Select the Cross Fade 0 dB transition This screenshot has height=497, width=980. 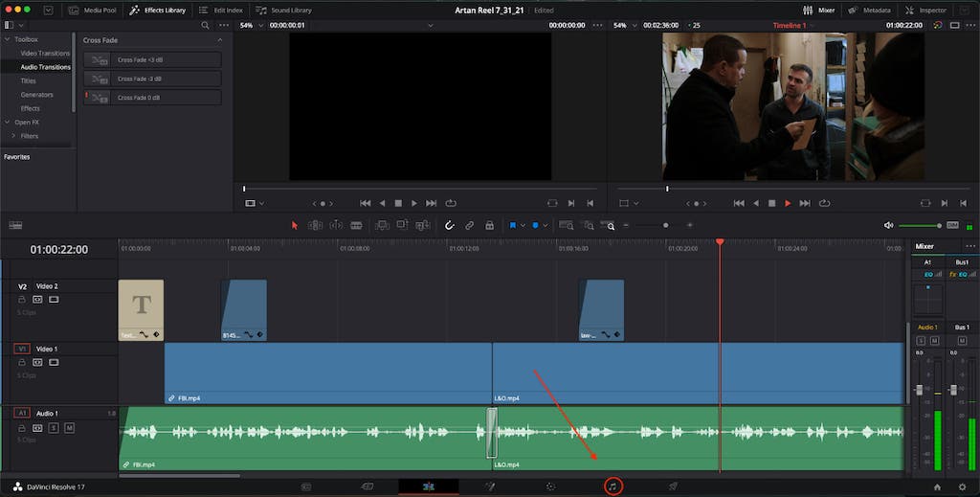[152, 98]
